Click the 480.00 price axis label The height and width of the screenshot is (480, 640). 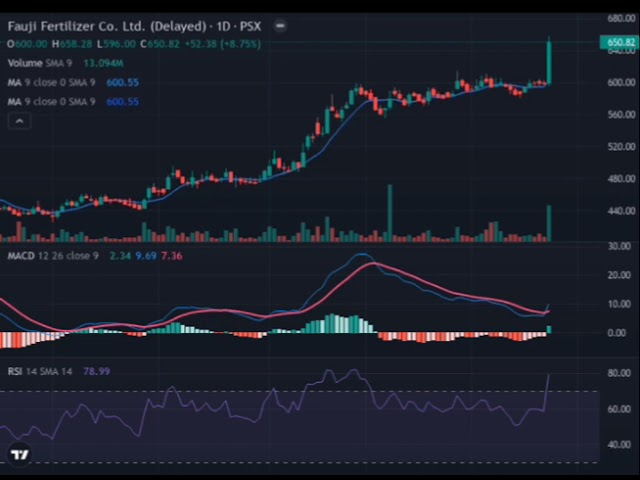(621, 179)
